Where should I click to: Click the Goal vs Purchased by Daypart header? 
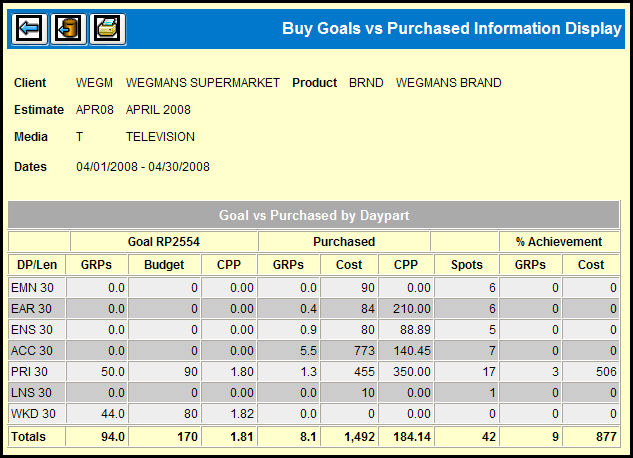click(315, 215)
